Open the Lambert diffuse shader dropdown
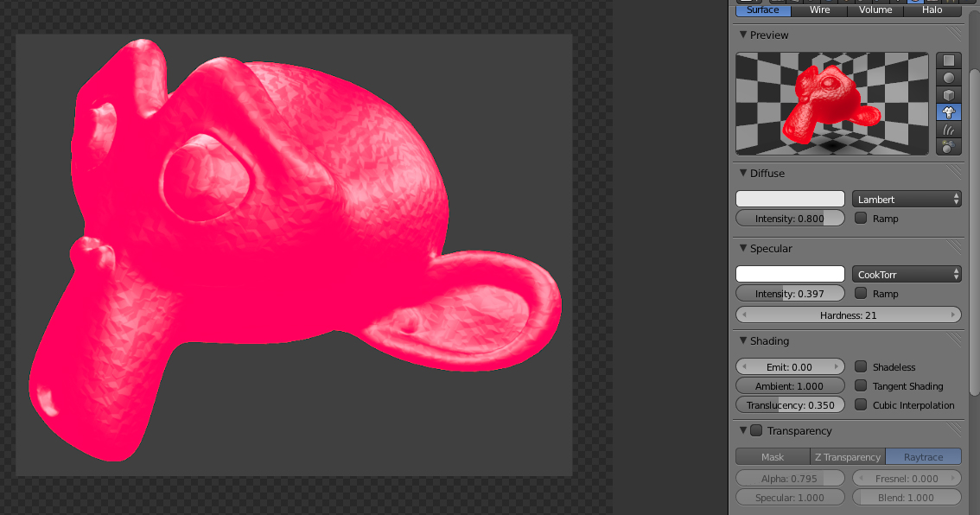Viewport: 980px width, 515px height. [907, 200]
